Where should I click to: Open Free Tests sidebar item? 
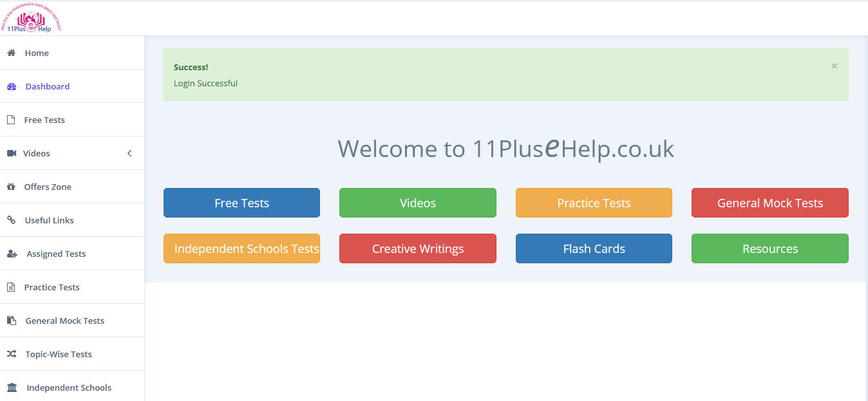pyautogui.click(x=72, y=120)
